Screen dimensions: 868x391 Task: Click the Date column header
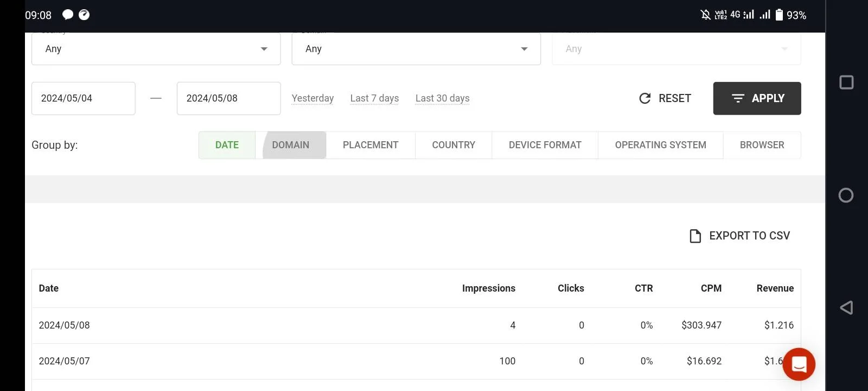point(49,288)
